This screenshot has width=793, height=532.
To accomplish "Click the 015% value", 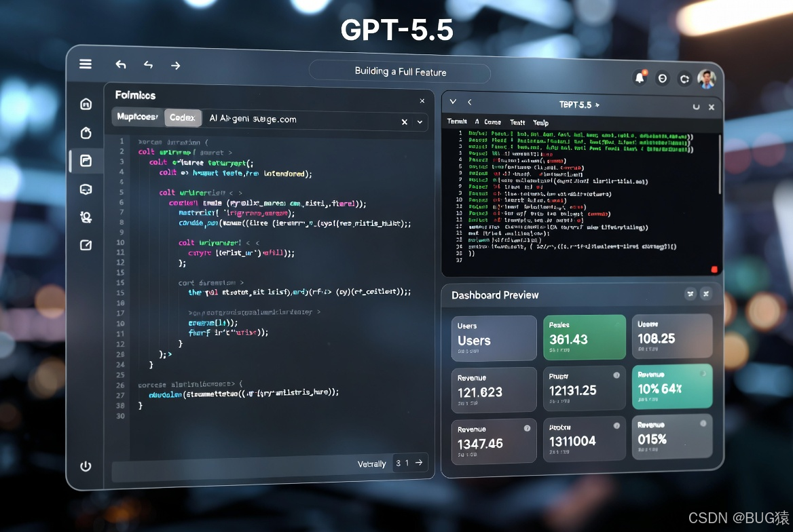I will point(652,440).
